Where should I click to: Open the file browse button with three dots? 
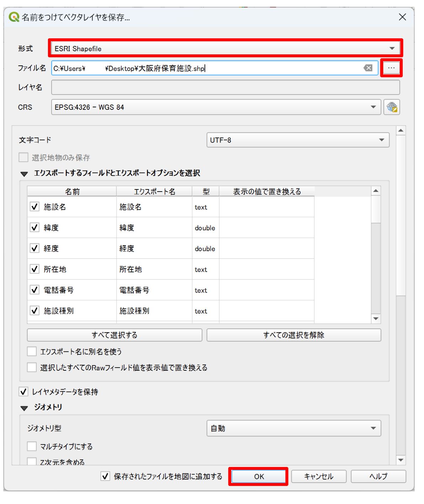tap(391, 68)
